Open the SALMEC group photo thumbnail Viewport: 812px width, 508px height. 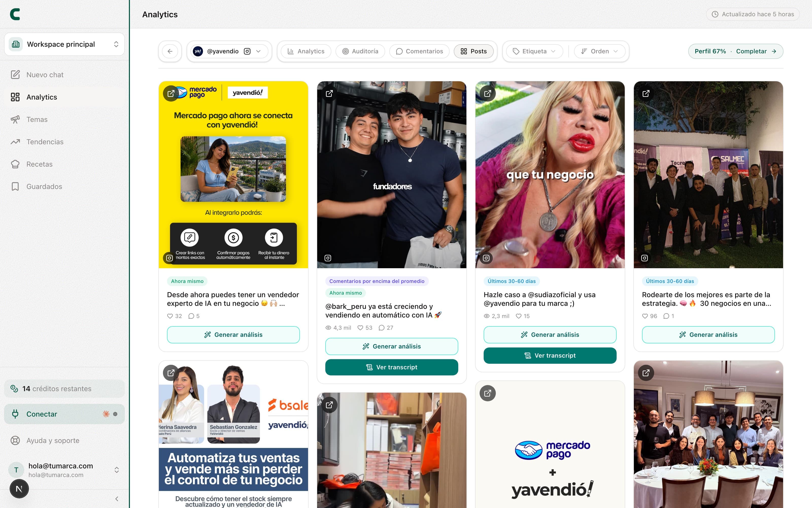tap(708, 175)
